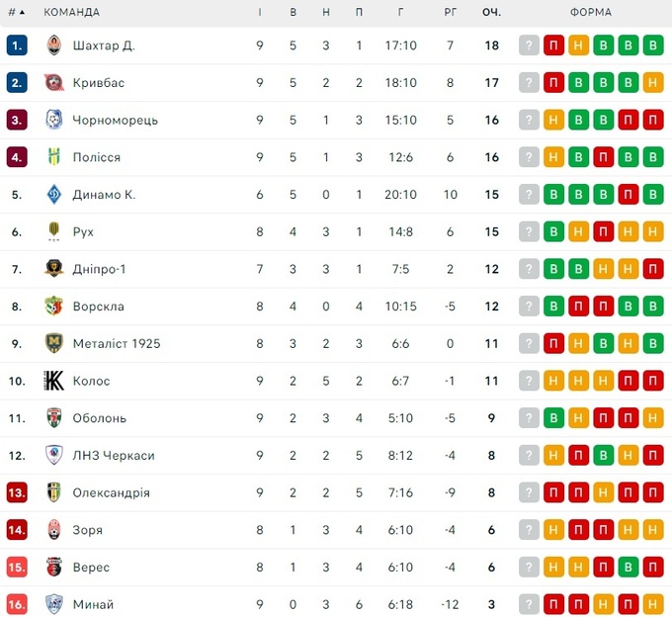Click the Минай team logo icon

(54, 604)
